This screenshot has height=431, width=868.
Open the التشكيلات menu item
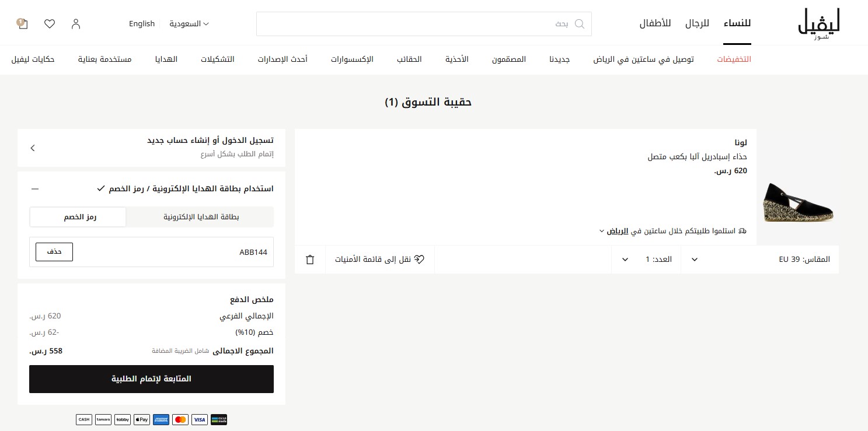pos(218,59)
